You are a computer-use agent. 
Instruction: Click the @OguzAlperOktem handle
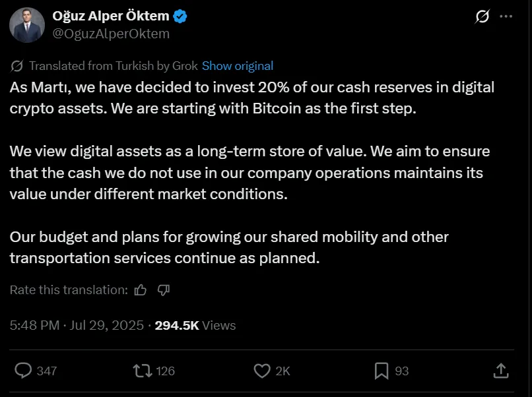coord(110,33)
